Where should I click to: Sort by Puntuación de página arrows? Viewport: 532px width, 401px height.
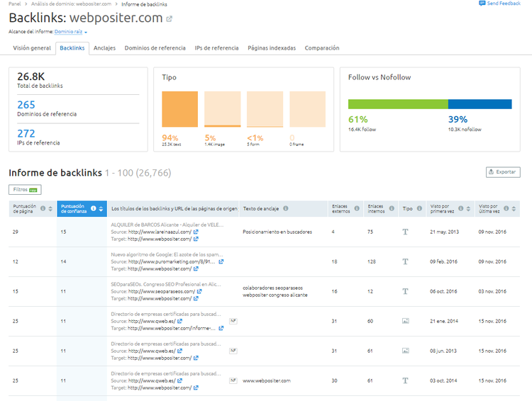(50, 209)
